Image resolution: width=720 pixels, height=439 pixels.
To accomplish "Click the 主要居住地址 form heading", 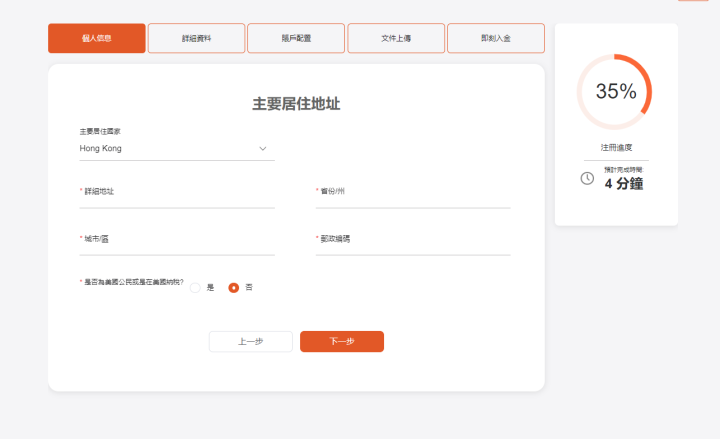I will pos(296,104).
